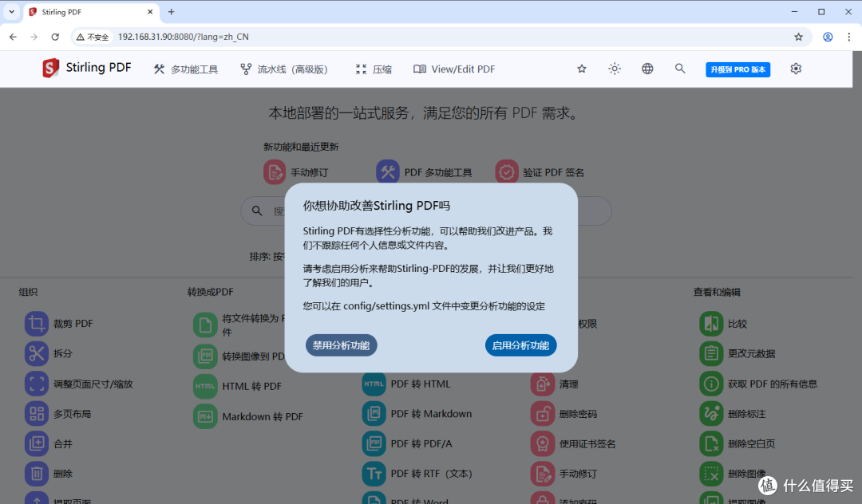Open the 多功能工具 menu
The width and height of the screenshot is (862, 504).
pyautogui.click(x=186, y=69)
